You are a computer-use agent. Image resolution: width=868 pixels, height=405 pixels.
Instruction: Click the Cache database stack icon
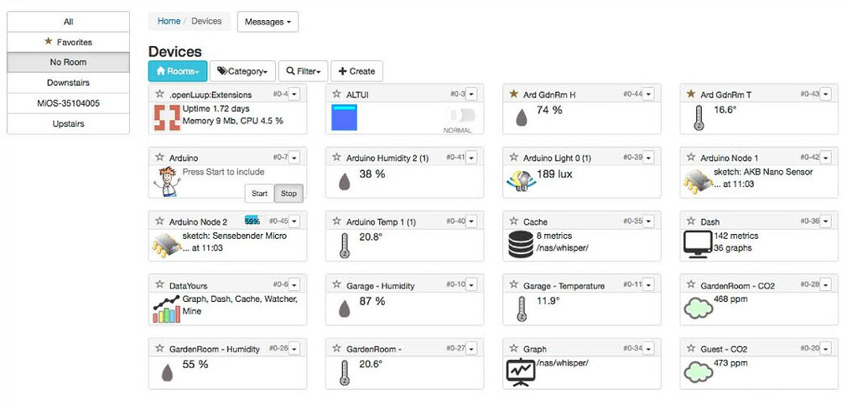(521, 245)
